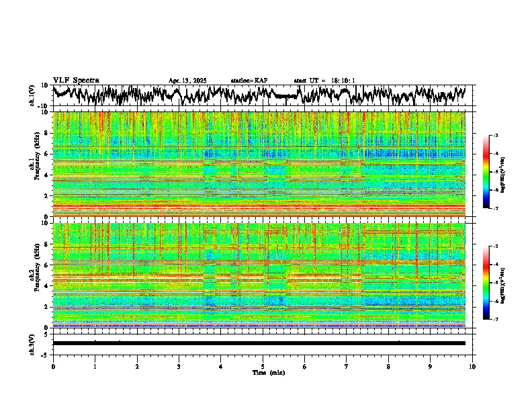Click the time axis tick label "3"
Viewport: 532px width, 411px height.
179,367
